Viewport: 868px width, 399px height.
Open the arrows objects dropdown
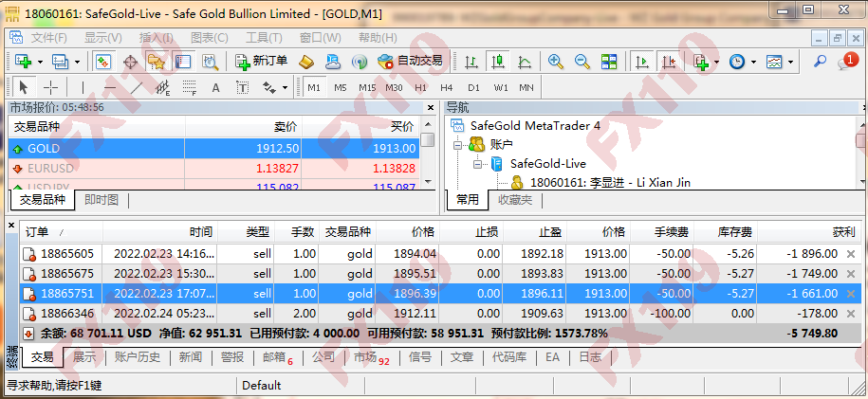click(x=286, y=87)
